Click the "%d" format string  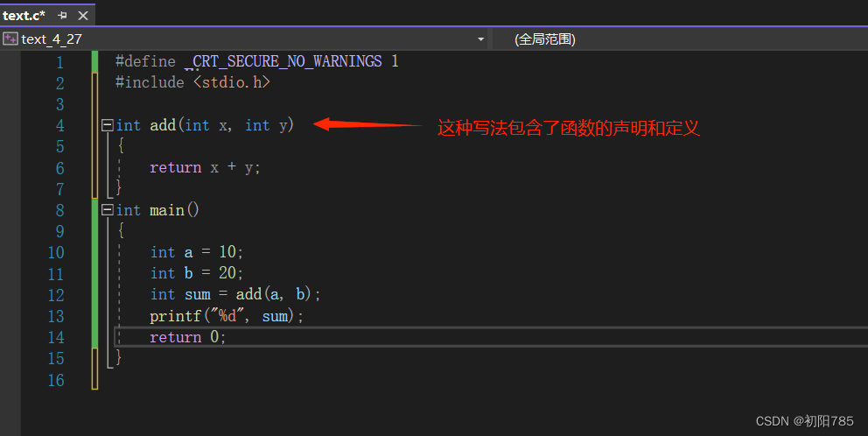227,316
